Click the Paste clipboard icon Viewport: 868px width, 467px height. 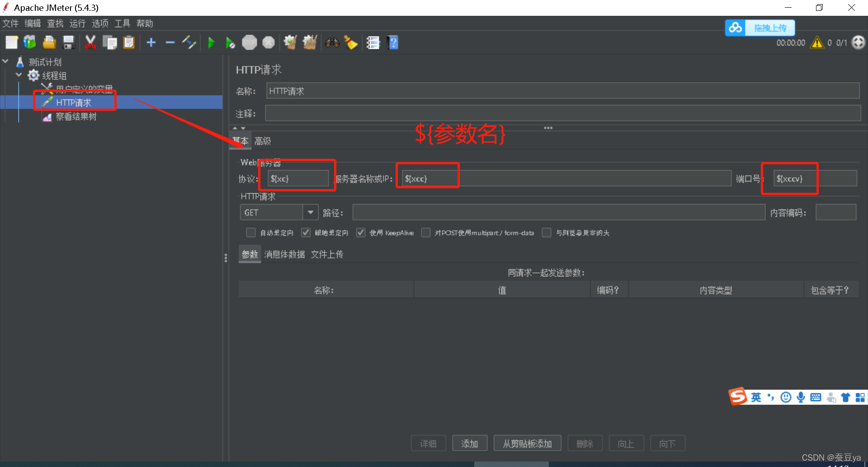coord(129,43)
